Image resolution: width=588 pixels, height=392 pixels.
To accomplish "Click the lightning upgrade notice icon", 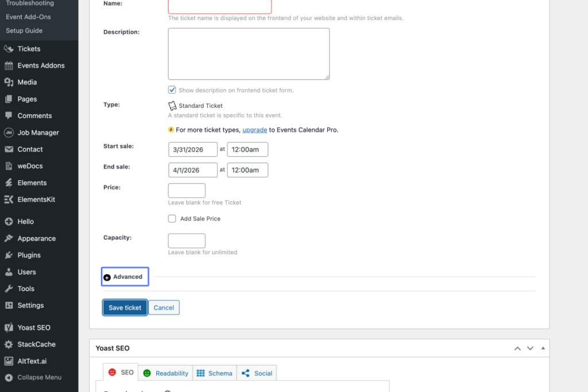I will [171, 130].
